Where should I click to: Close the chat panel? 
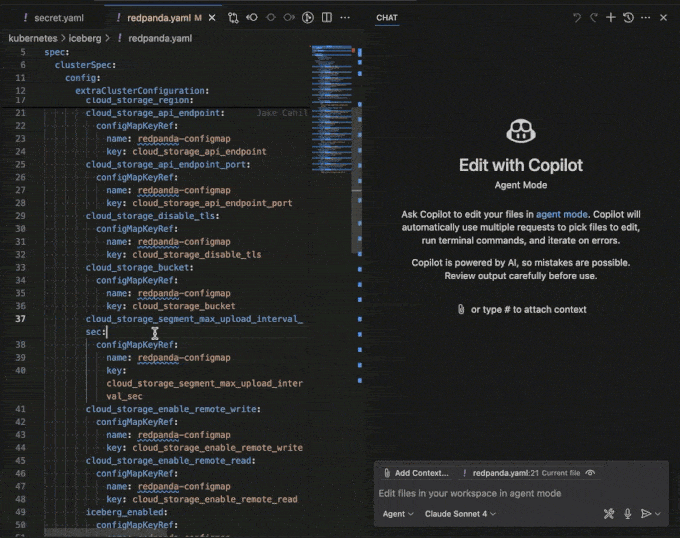coord(664,18)
